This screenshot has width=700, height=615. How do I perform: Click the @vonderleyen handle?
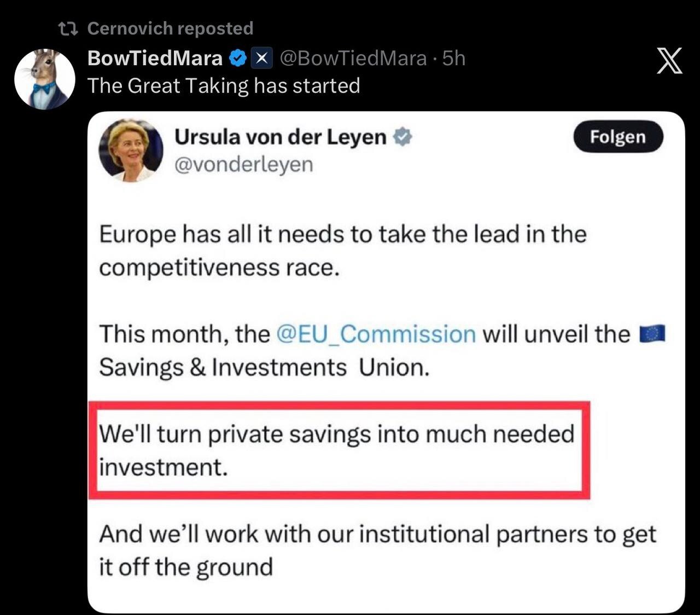tap(244, 164)
